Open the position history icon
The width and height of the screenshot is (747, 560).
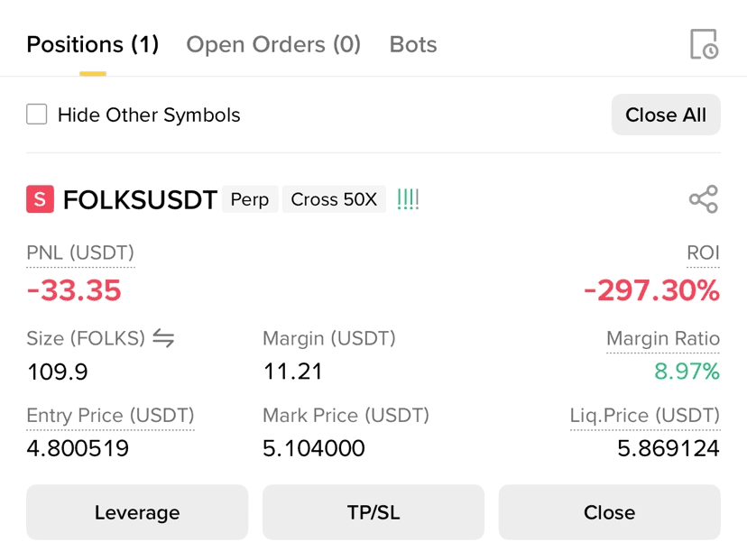(x=704, y=44)
